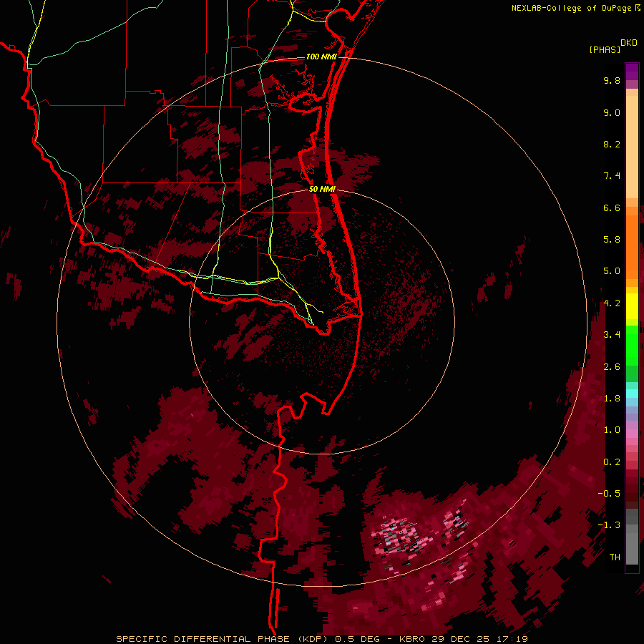Click the 3.4 value on the color scale
Viewport: 644px width, 644px height.
pos(612,335)
